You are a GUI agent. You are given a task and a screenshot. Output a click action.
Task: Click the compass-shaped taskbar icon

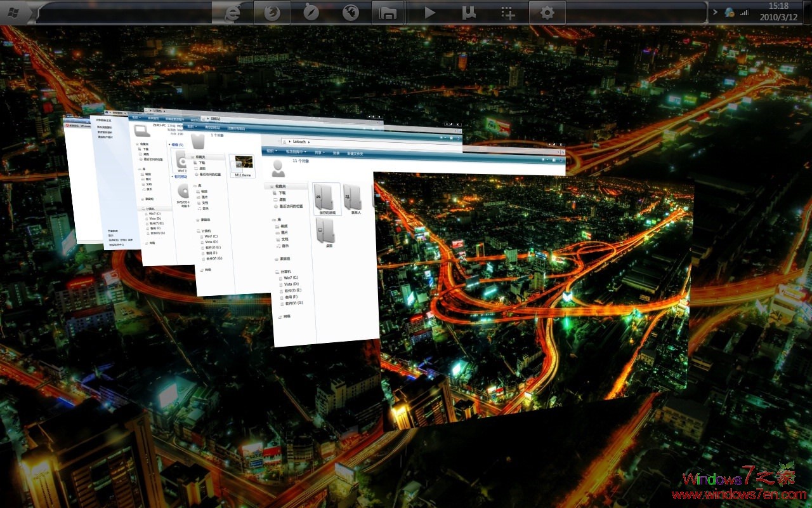coord(311,13)
